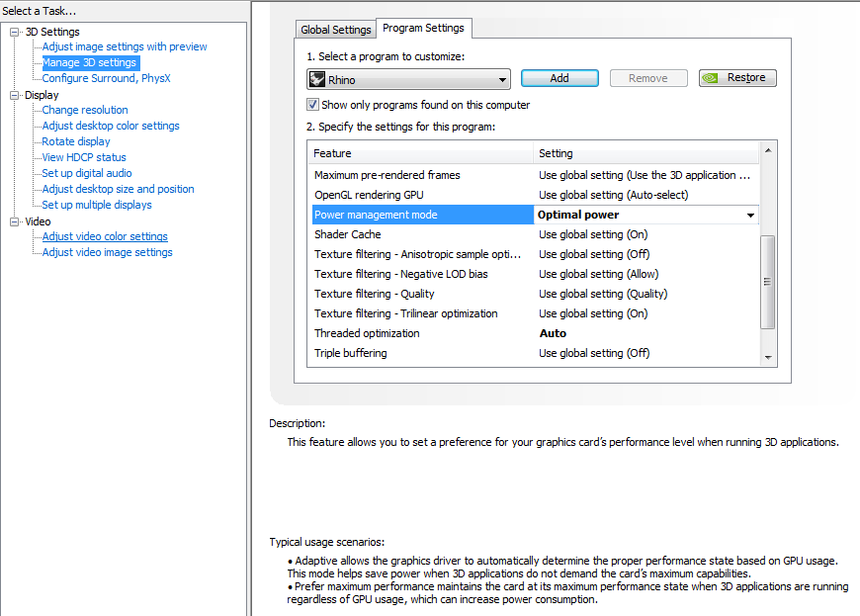Click the disabled Remove button
Image resolution: width=860 pixels, height=616 pixels.
[648, 78]
